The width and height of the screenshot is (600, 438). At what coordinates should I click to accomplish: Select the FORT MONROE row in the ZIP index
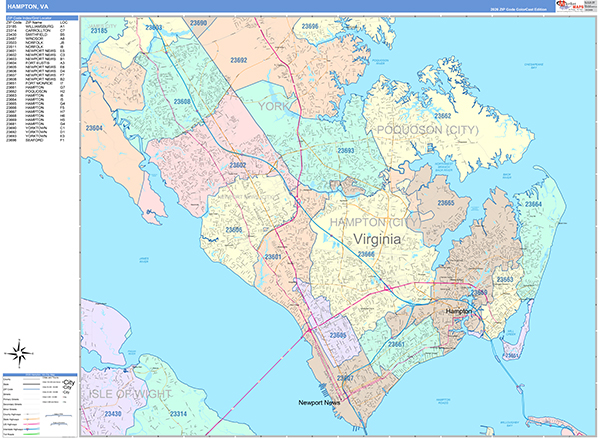[x=36, y=83]
